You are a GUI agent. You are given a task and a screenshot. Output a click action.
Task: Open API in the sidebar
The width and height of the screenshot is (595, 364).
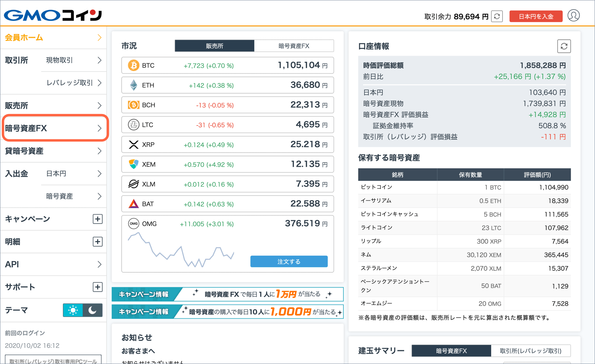(x=54, y=264)
